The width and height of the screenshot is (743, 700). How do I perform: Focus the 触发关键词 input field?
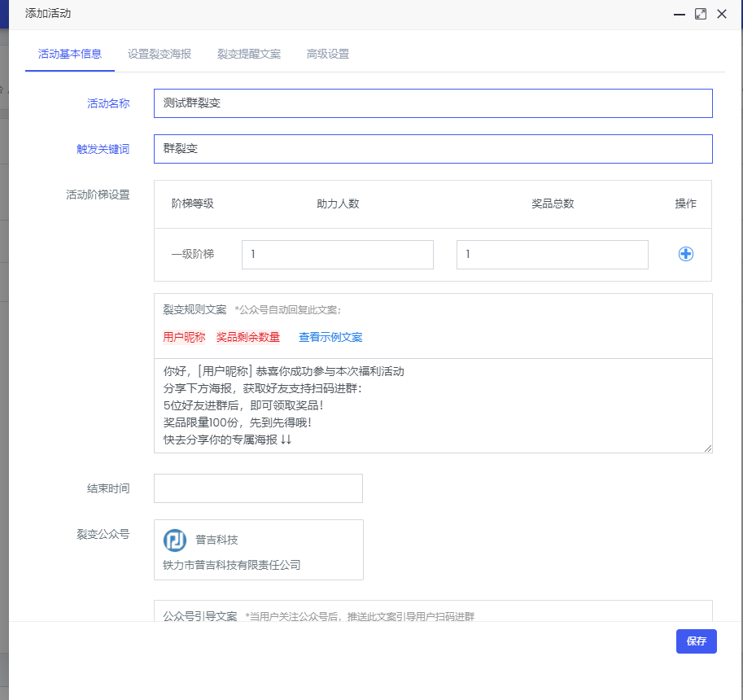coord(433,149)
